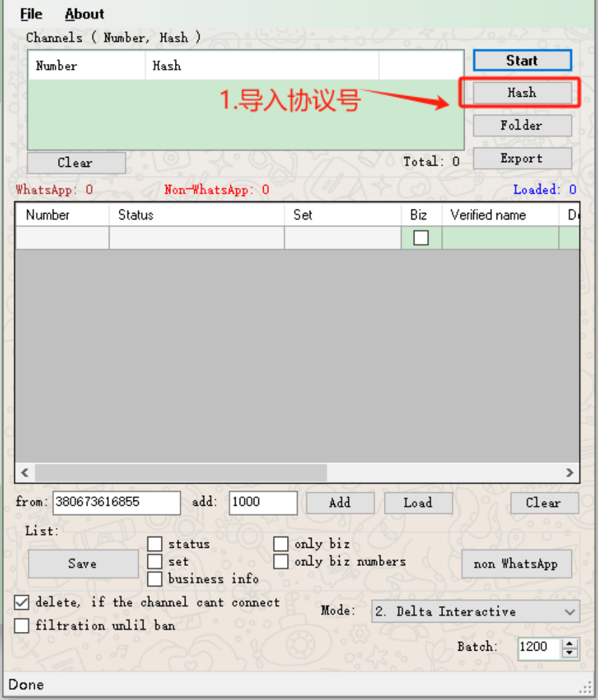Toggle the Biz checkbox in the table row

[420, 238]
